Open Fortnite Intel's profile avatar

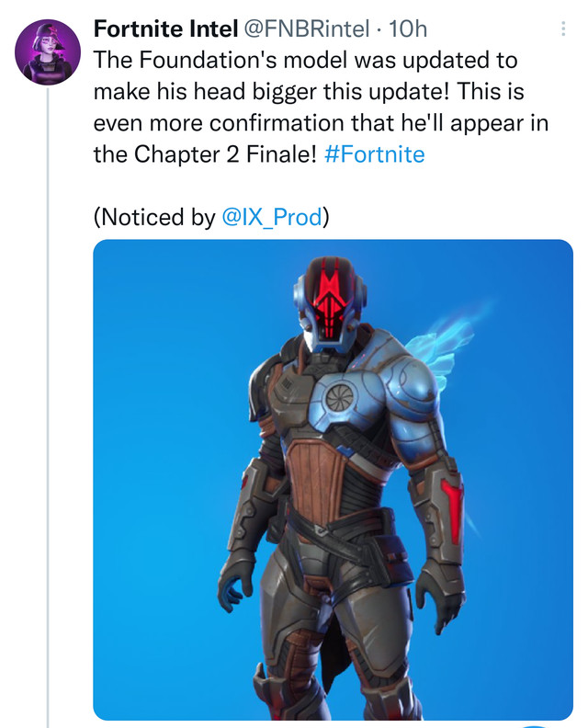[47, 51]
